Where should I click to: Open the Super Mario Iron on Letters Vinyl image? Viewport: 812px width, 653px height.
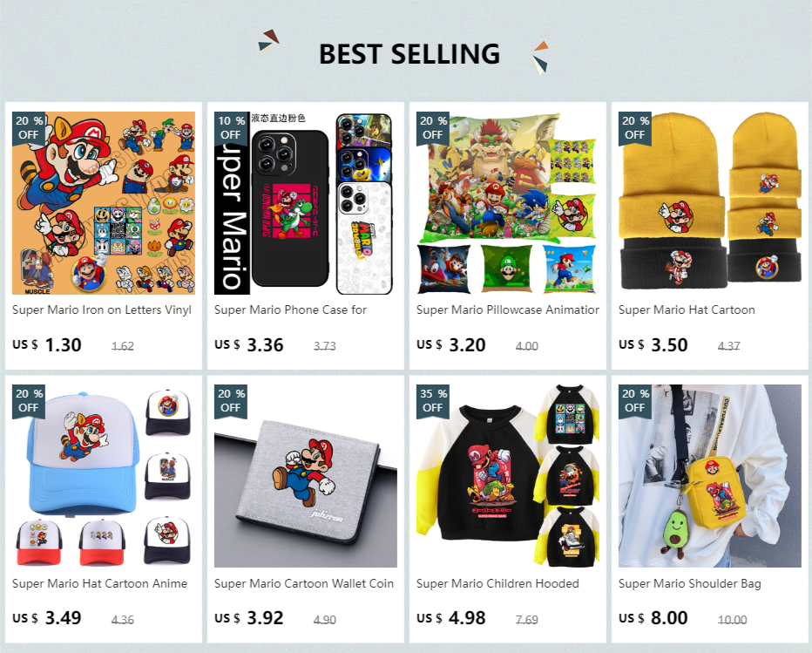pos(104,203)
